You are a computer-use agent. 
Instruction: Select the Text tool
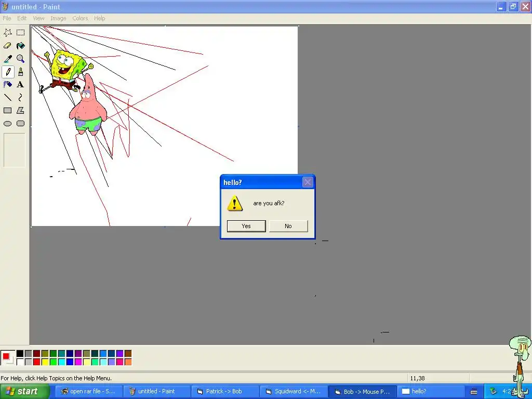21,85
